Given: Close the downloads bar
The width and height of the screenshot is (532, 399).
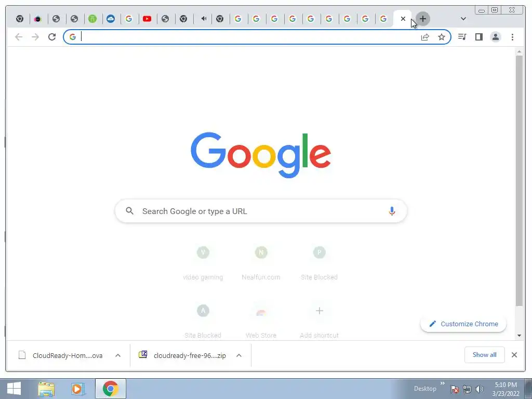Looking at the screenshot, I should (x=514, y=355).
